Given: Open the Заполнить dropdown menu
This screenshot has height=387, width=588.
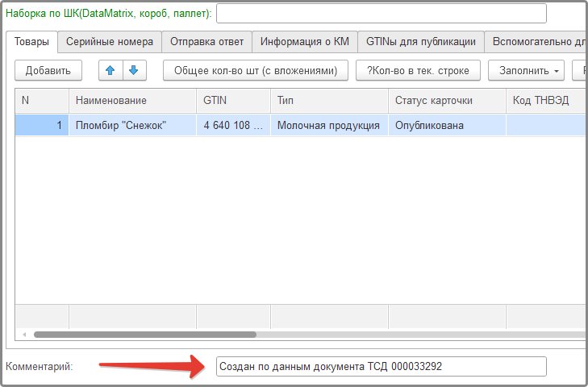Looking at the screenshot, I should pos(526,70).
